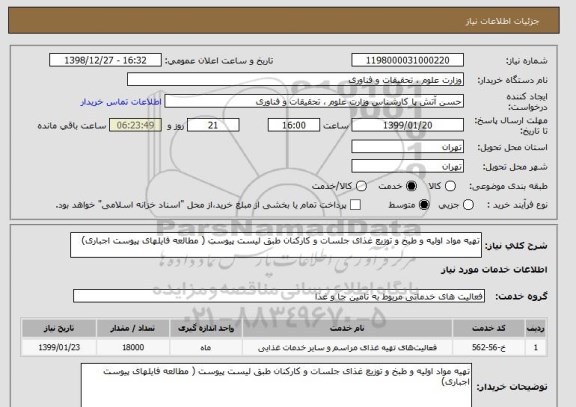Click row number 1 cell

536,347
